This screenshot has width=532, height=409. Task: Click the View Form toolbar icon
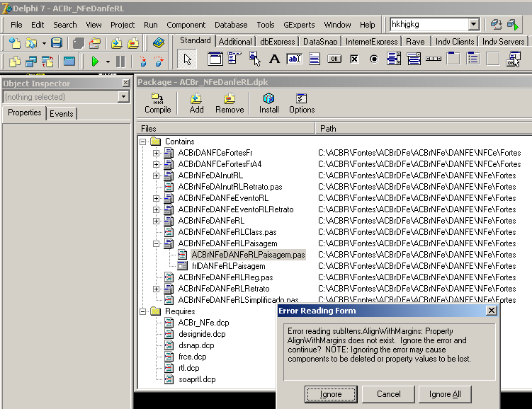coord(31,62)
